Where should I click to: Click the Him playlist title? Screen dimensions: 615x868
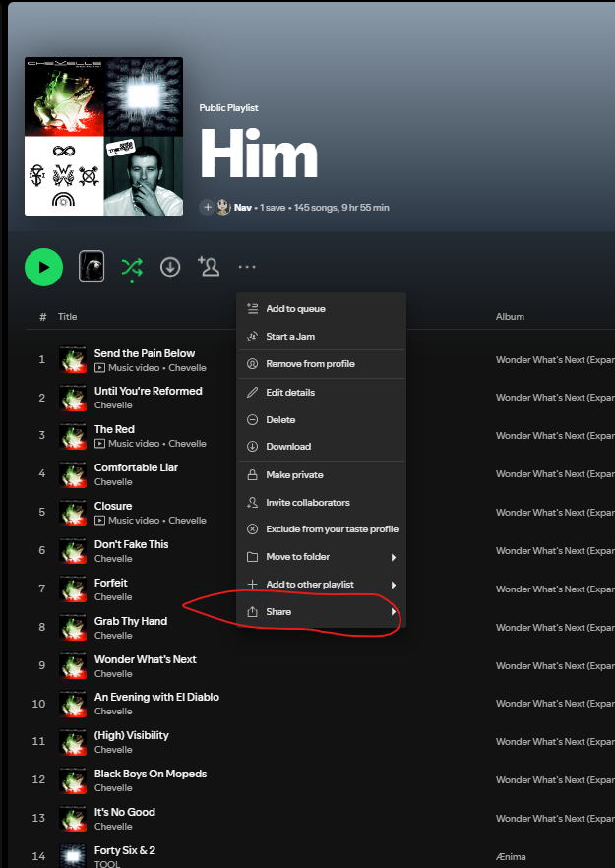[x=259, y=154]
